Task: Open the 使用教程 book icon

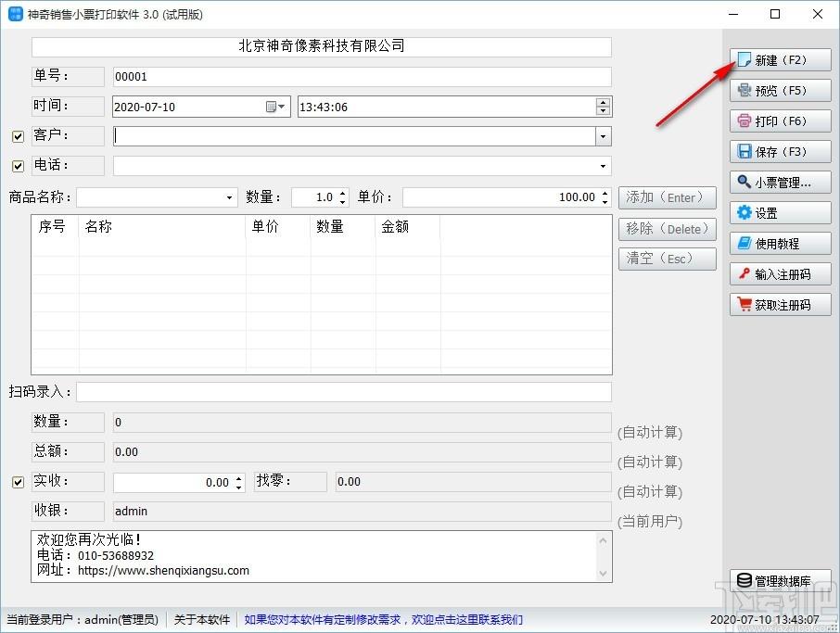Action: 745,243
